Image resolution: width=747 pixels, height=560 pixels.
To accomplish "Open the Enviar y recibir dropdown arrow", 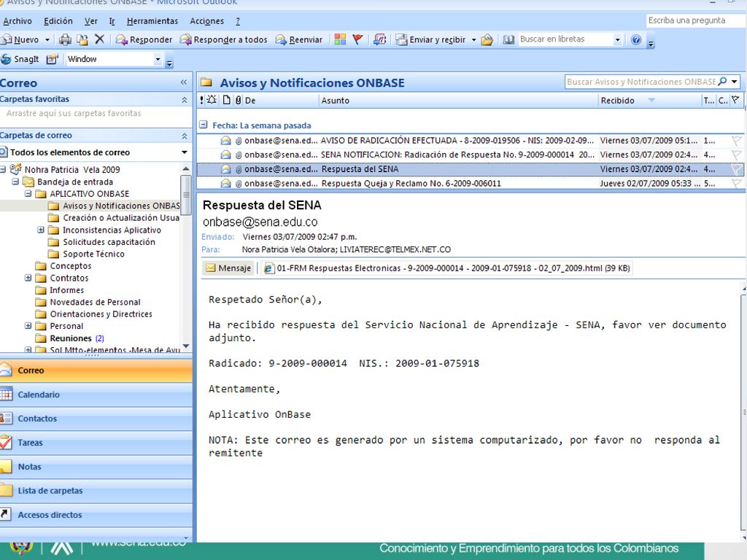I will coord(473,39).
